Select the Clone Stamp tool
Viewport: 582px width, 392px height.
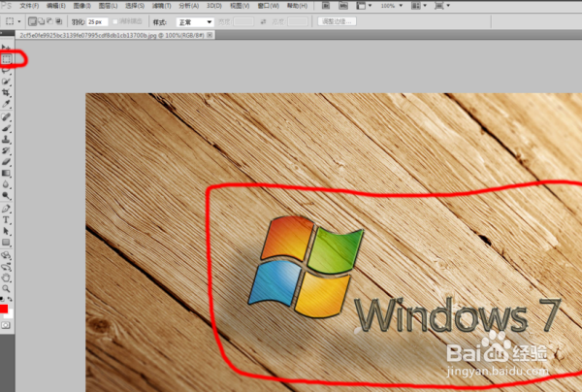6,140
